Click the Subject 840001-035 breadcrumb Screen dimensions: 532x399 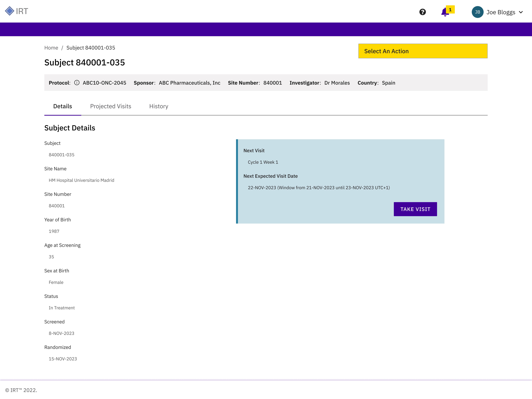91,48
